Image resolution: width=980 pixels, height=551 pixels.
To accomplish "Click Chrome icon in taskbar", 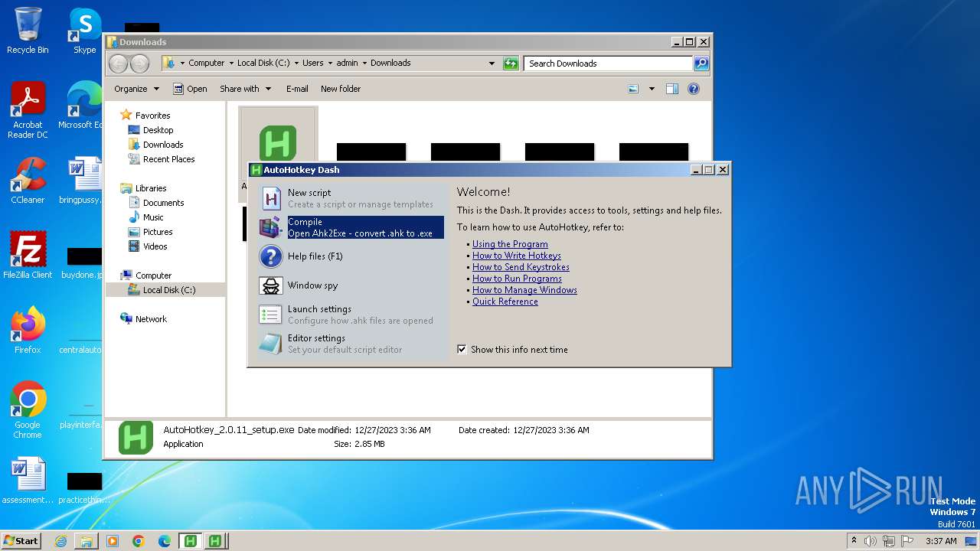I will (x=139, y=541).
